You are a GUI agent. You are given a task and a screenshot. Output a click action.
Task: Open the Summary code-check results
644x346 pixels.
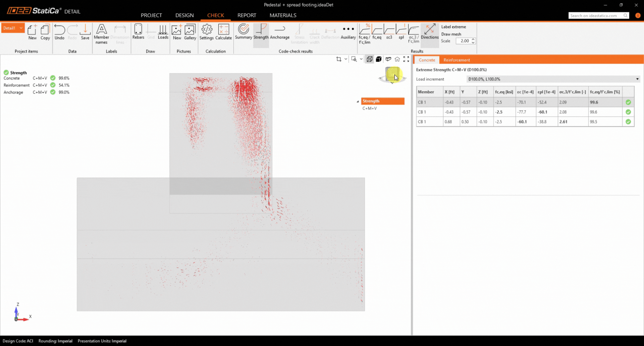[x=243, y=32]
